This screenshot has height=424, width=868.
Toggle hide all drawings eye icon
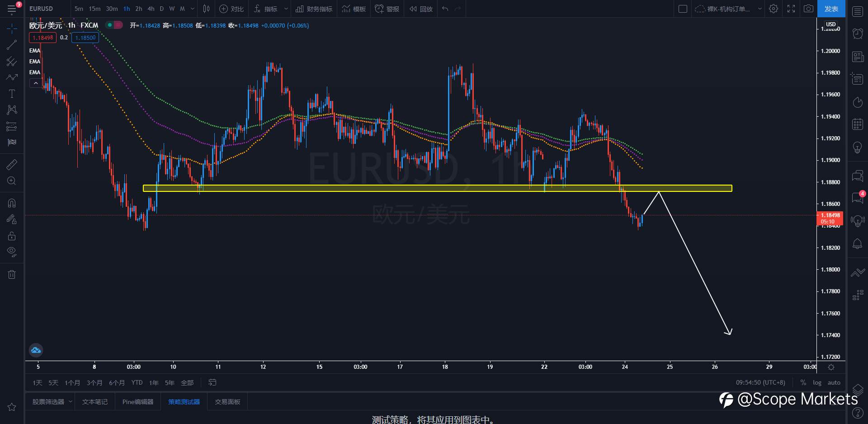(x=12, y=252)
